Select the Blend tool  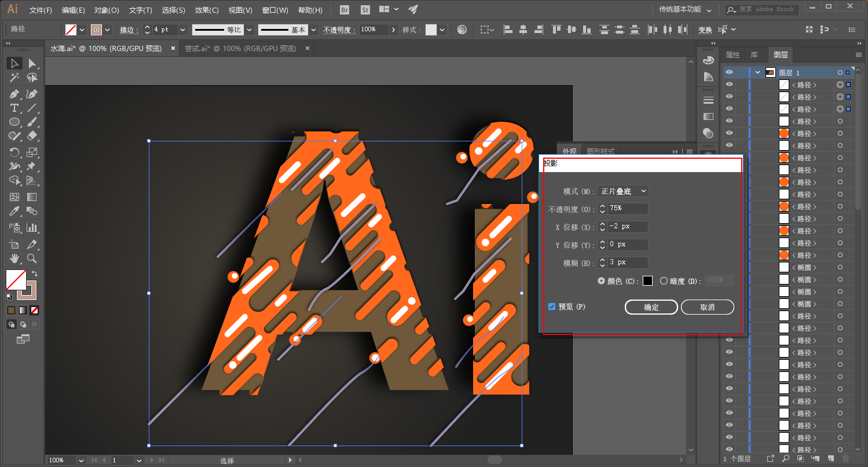(x=32, y=211)
